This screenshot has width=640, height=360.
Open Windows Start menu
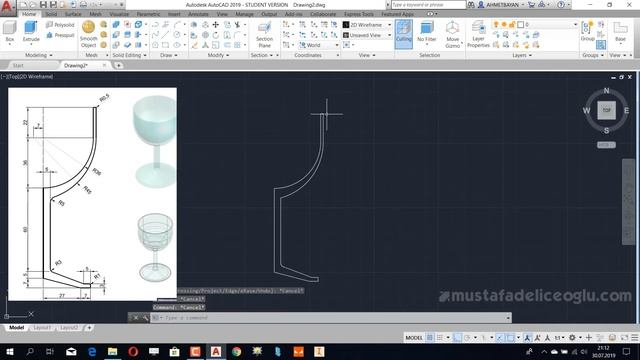[x=9, y=351]
